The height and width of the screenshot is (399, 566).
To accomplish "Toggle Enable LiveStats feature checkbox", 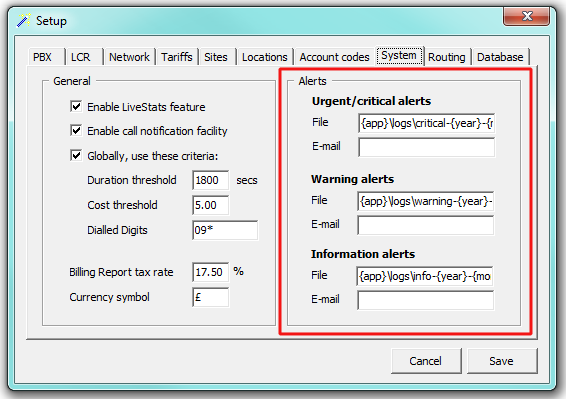I will (76, 106).
